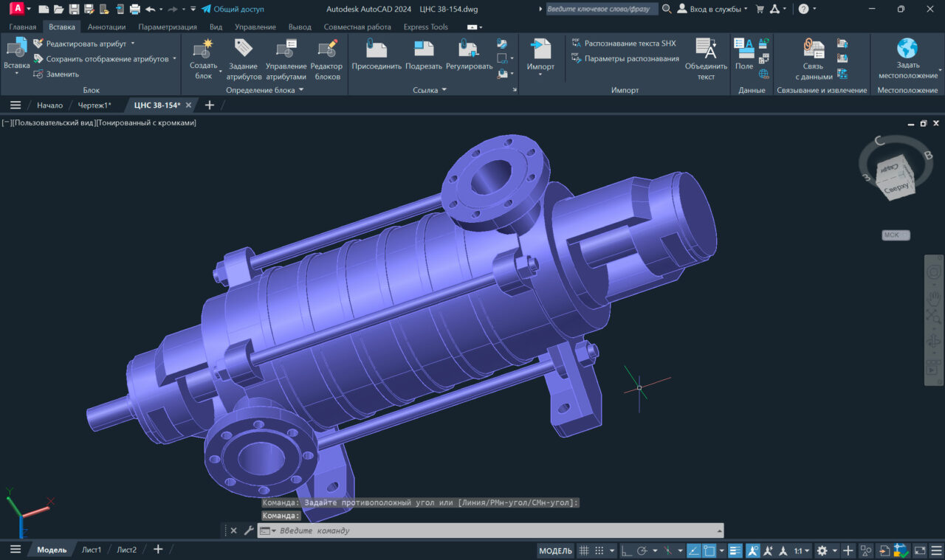
Task: Toggle grid display in the status bar
Action: point(583,550)
